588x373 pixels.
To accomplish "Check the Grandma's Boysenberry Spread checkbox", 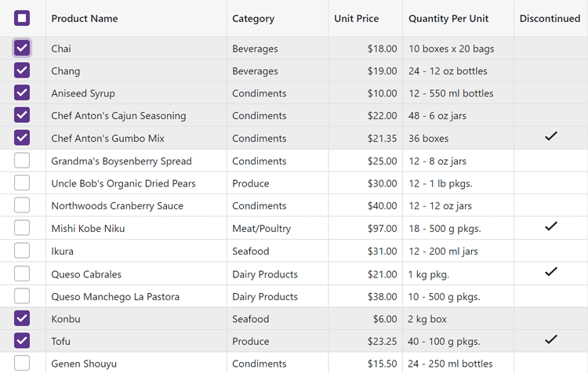I will tap(22, 161).
